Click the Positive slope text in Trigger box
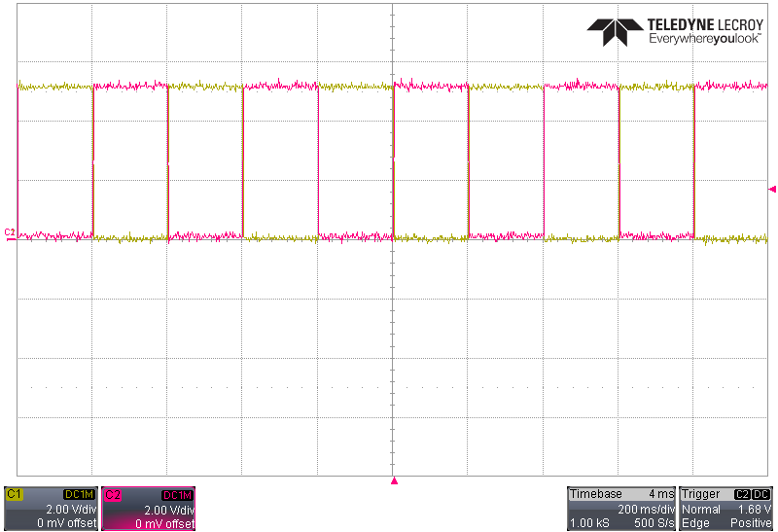Image resolution: width=778 pixels, height=532 pixels. [x=751, y=523]
